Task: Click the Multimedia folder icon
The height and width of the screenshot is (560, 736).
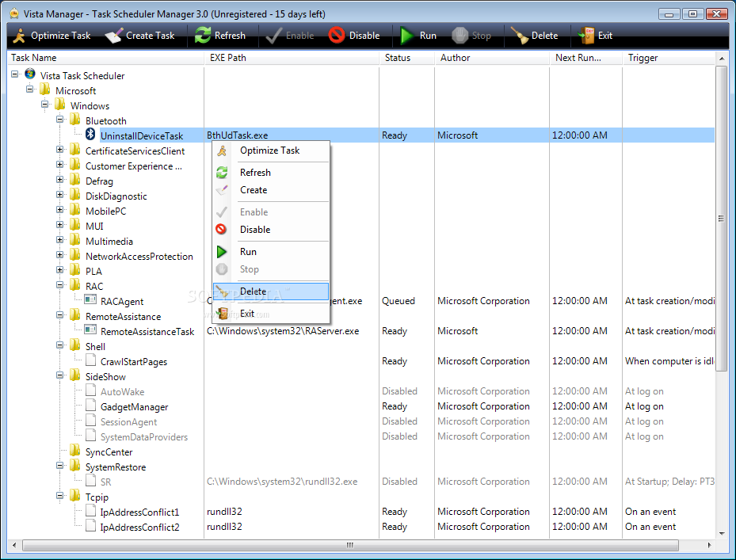Action: point(75,240)
